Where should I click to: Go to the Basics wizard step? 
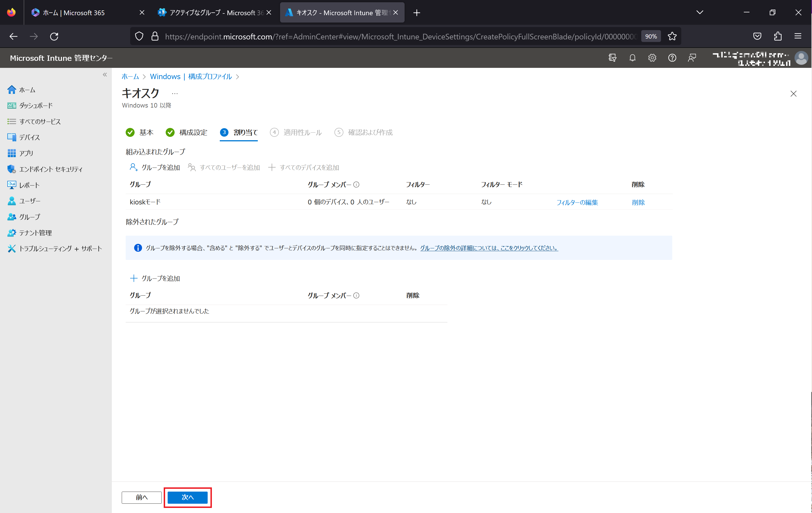[139, 132]
